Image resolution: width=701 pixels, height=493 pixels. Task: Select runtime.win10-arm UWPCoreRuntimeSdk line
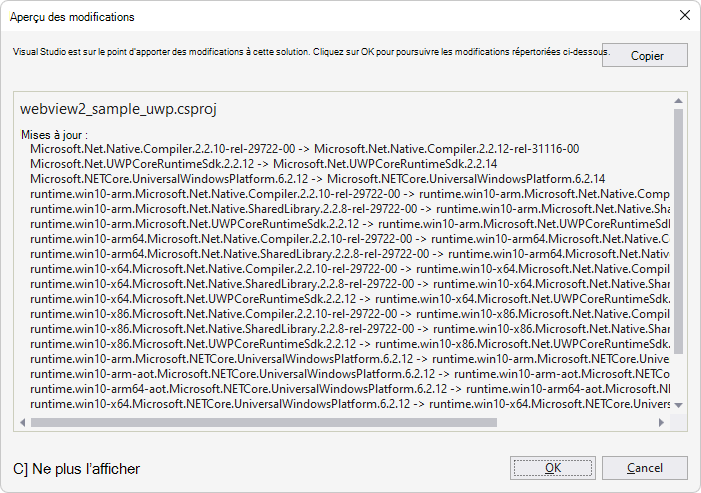pos(350,224)
